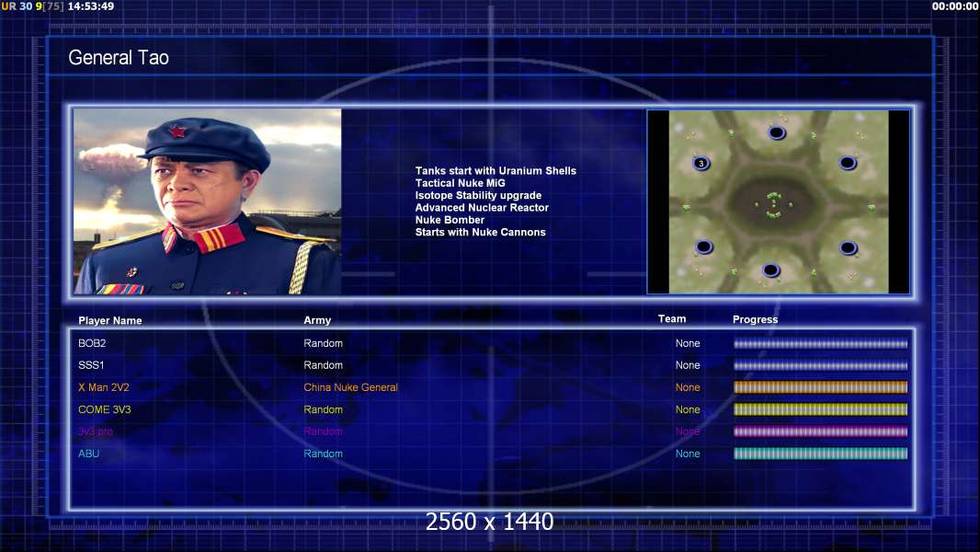Click BOB2 player name

tap(92, 343)
